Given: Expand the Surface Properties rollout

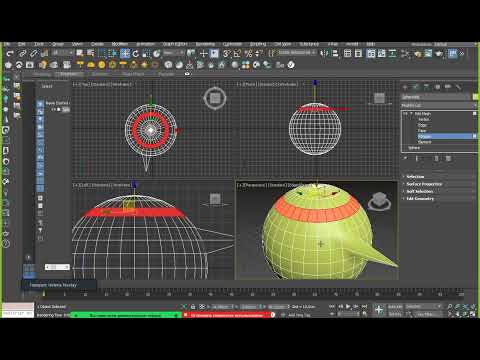Looking at the screenshot, I should (x=424, y=184).
